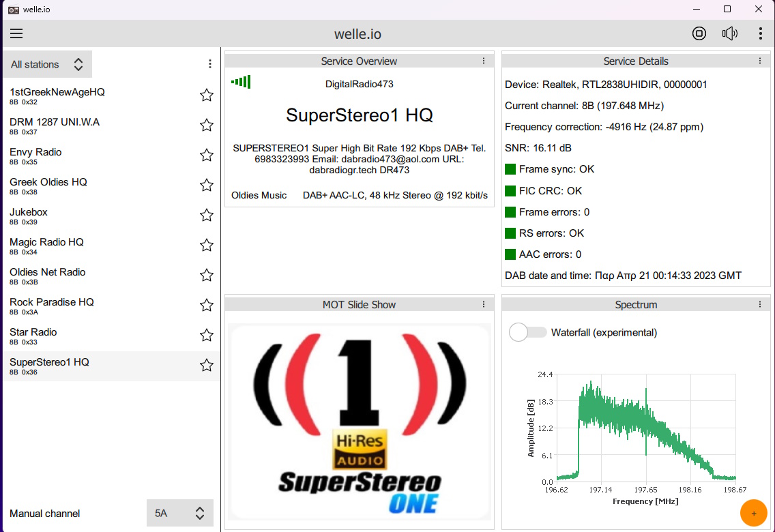Open the MOT Slide Show panel menu
The height and width of the screenshot is (532, 775).
click(x=484, y=304)
